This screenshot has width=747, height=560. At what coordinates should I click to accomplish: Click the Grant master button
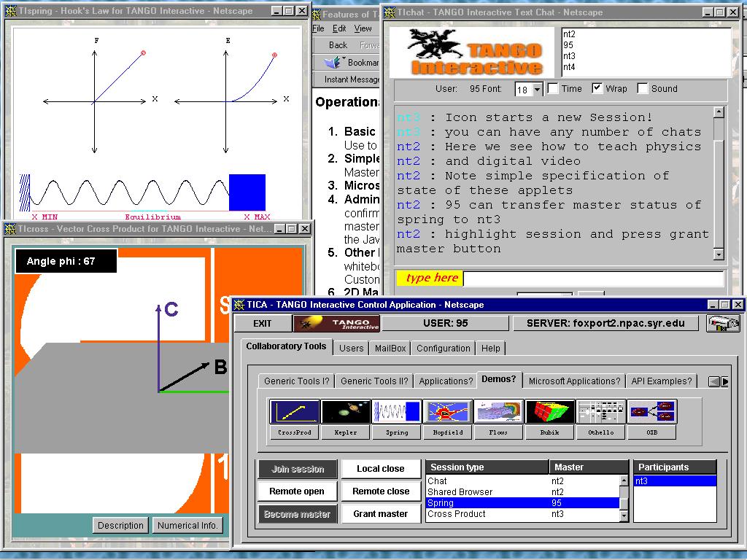tap(381, 513)
